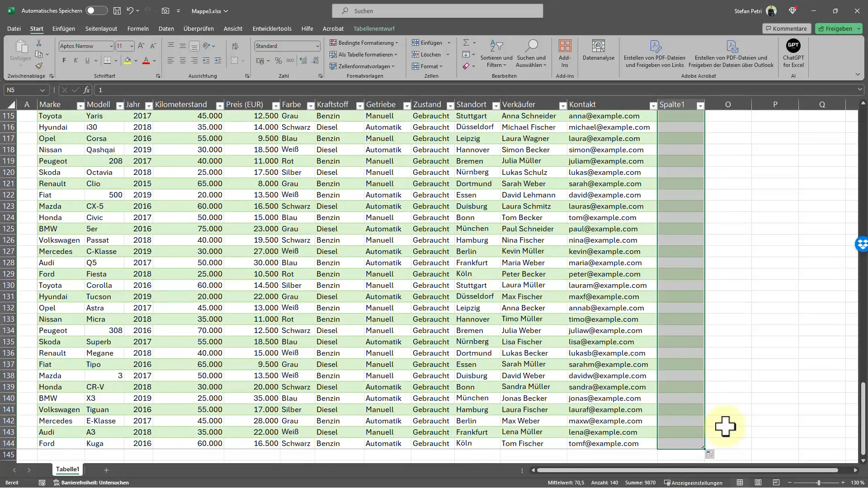Click Freigeben button top right
Image resolution: width=868 pixels, height=488 pixels.
pos(839,28)
